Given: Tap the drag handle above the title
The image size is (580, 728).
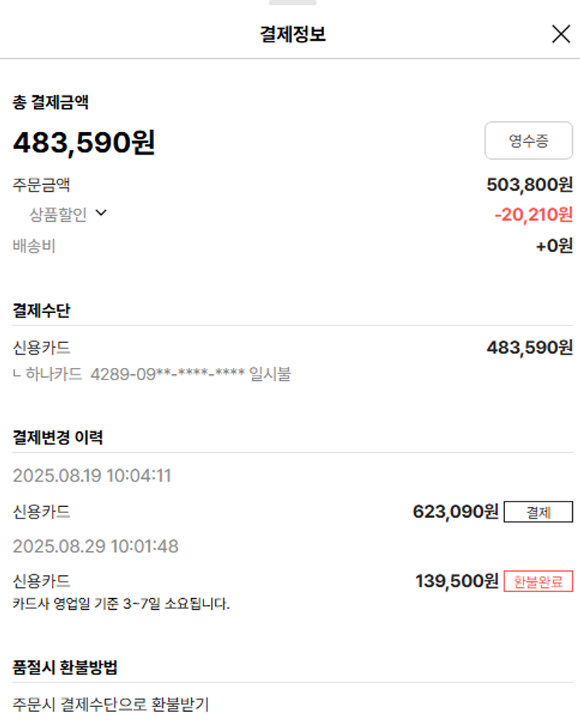Looking at the screenshot, I should click(292, 2).
